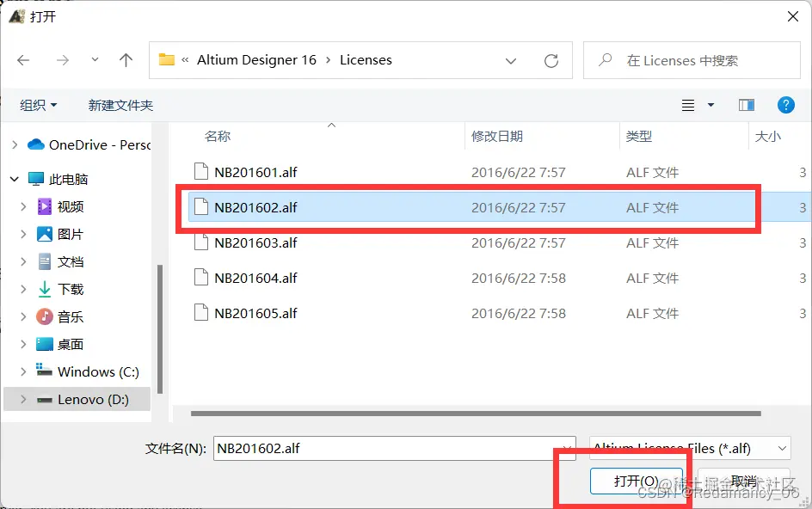Image resolution: width=812 pixels, height=509 pixels.
Task: Select file NB201602.alf
Action: [255, 207]
